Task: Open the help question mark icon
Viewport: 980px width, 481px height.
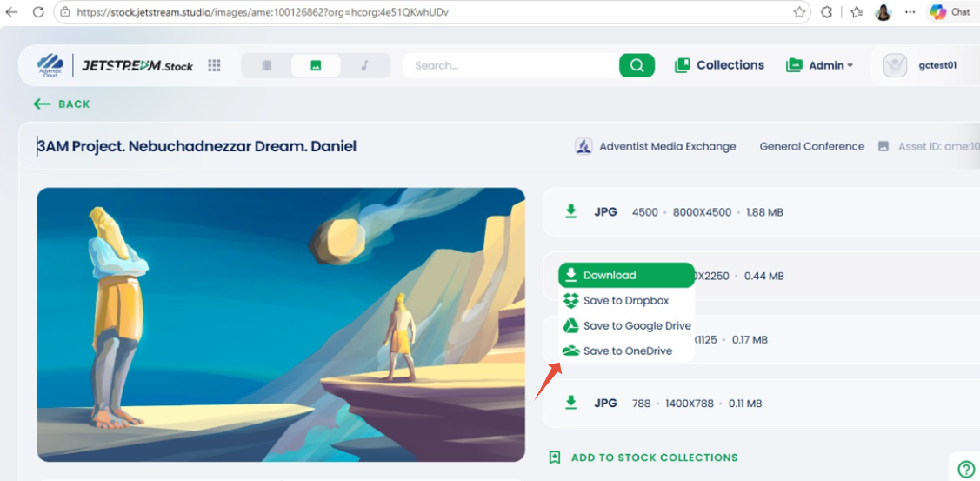Action: tap(965, 468)
